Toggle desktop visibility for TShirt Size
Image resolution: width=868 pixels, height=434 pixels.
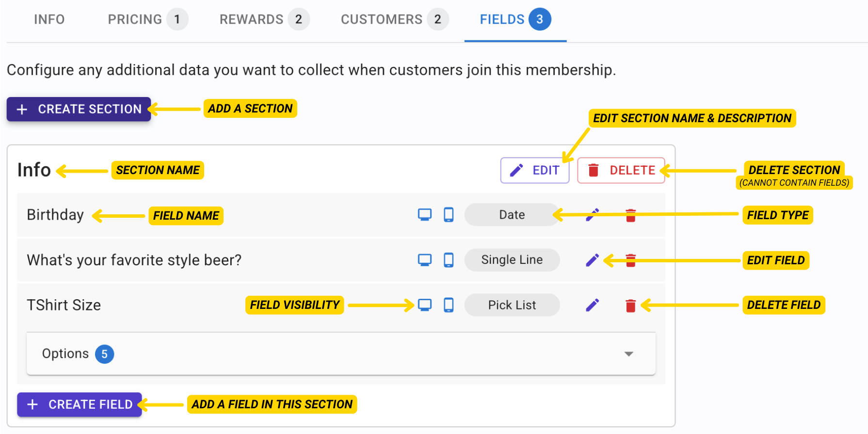click(425, 305)
